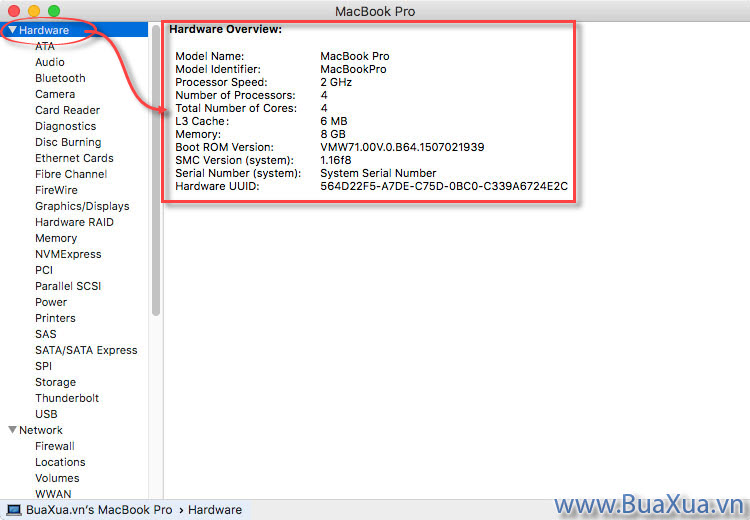Image resolution: width=750 pixels, height=520 pixels.
Task: Open Disc Burning details
Action: [x=68, y=142]
